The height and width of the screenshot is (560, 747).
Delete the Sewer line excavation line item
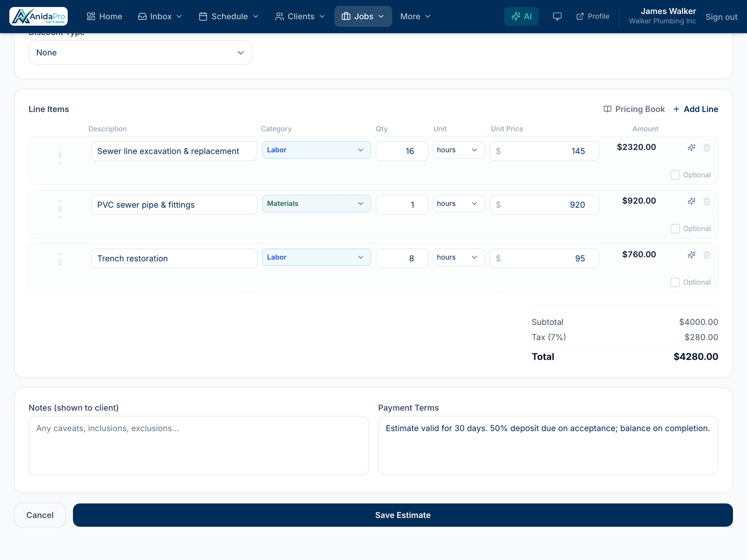click(x=707, y=147)
